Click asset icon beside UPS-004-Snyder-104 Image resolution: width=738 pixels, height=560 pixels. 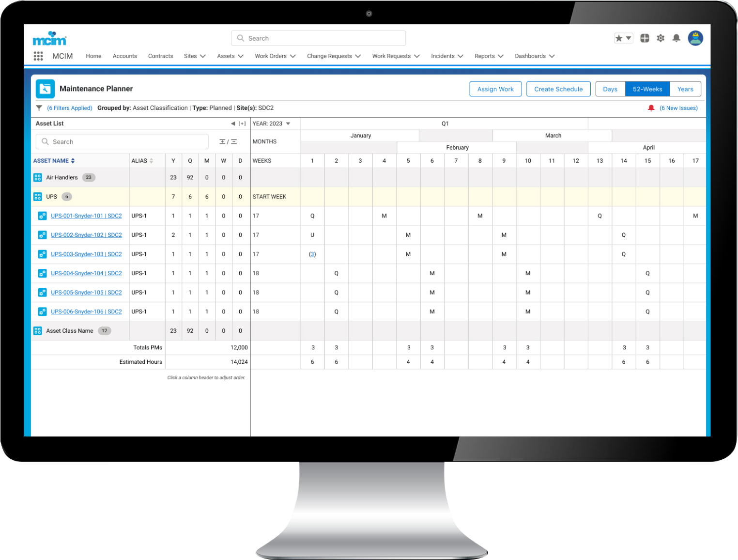pyautogui.click(x=43, y=273)
